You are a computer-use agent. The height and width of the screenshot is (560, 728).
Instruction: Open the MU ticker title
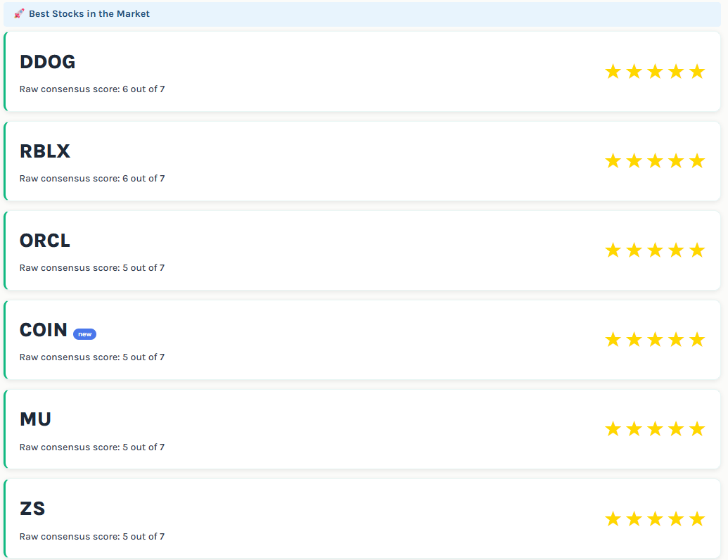point(35,419)
